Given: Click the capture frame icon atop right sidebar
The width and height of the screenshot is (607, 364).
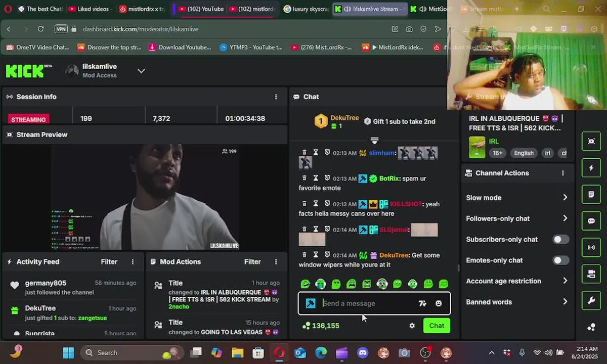Looking at the screenshot, I should [x=591, y=142].
